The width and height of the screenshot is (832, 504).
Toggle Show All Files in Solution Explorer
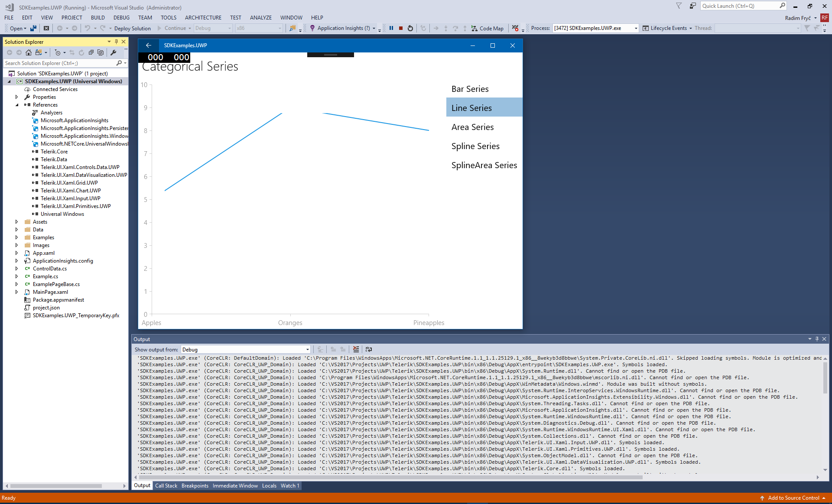coord(101,52)
